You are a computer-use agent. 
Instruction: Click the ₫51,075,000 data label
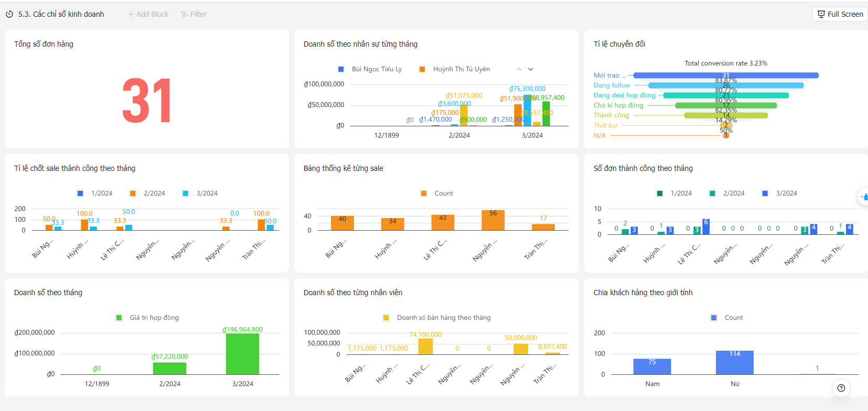[464, 96]
